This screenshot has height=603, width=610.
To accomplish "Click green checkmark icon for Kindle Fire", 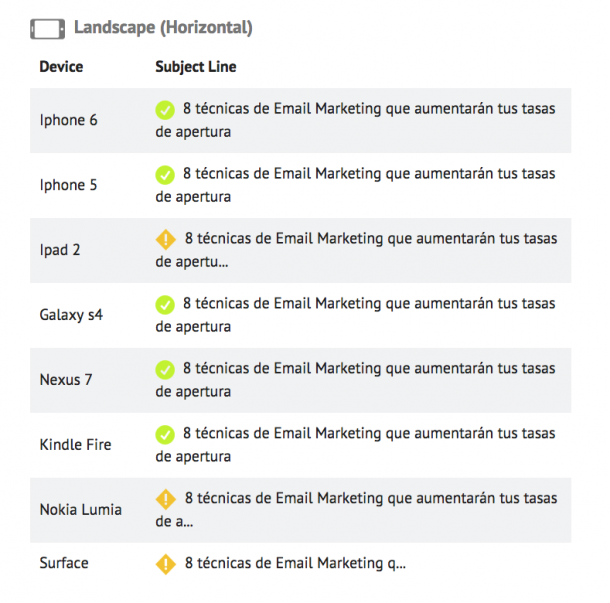I will pyautogui.click(x=165, y=434).
